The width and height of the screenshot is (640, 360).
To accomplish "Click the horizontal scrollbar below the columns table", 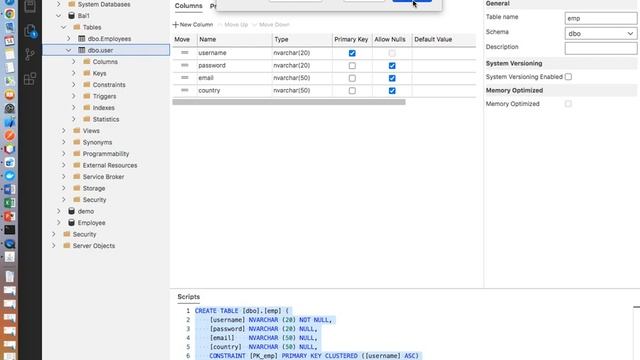I will click(289, 102).
